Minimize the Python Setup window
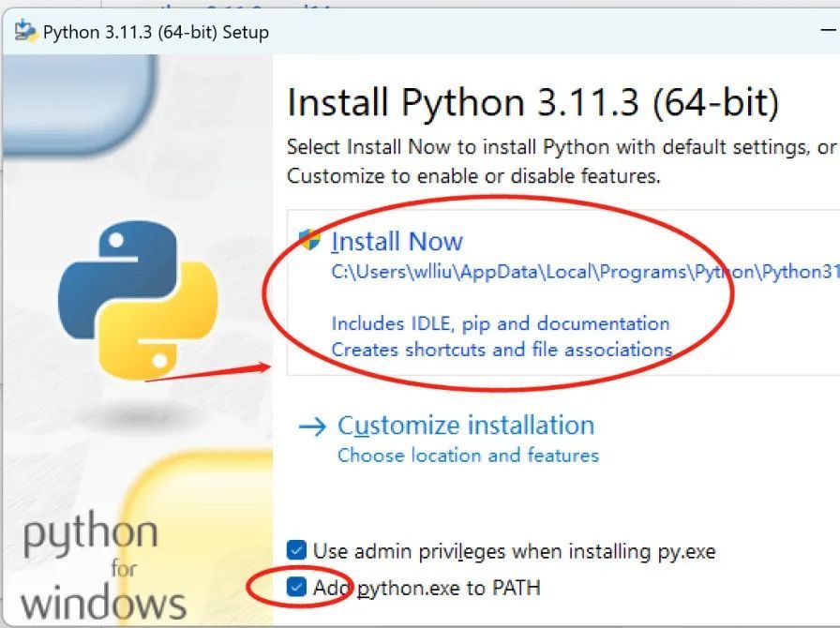Image resolution: width=840 pixels, height=628 pixels. [x=828, y=31]
